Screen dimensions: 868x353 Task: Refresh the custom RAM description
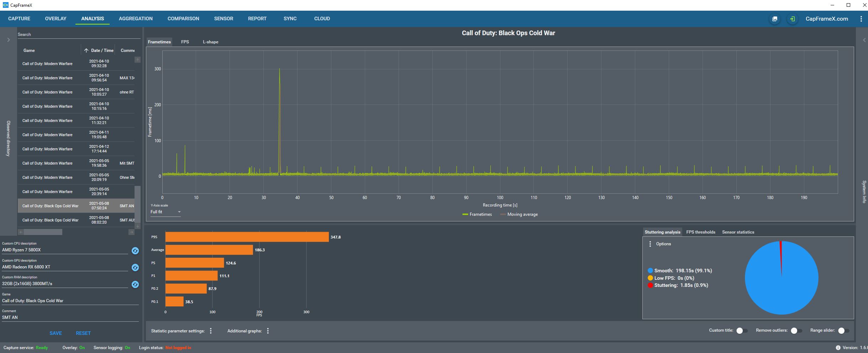click(135, 284)
